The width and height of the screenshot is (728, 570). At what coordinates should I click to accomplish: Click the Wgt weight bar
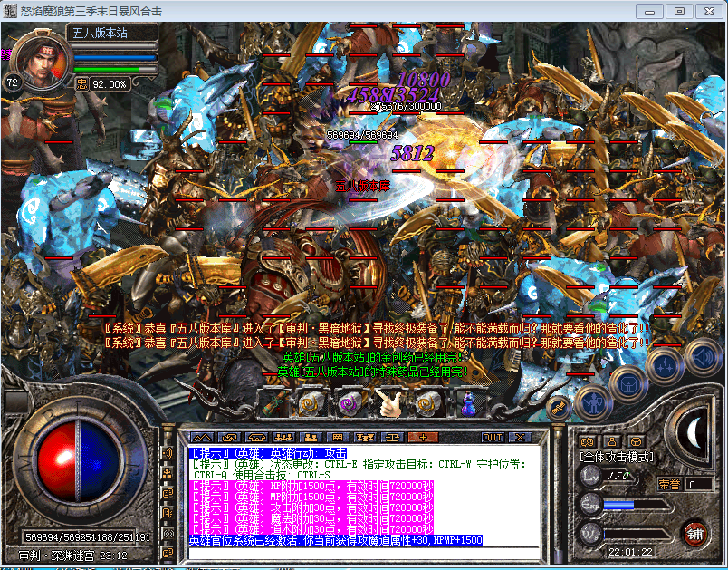(637, 535)
